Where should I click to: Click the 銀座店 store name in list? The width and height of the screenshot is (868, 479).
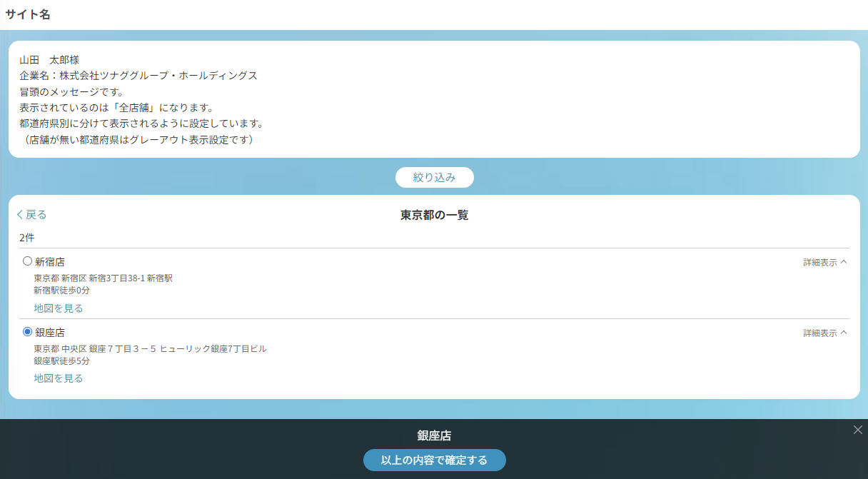point(50,333)
